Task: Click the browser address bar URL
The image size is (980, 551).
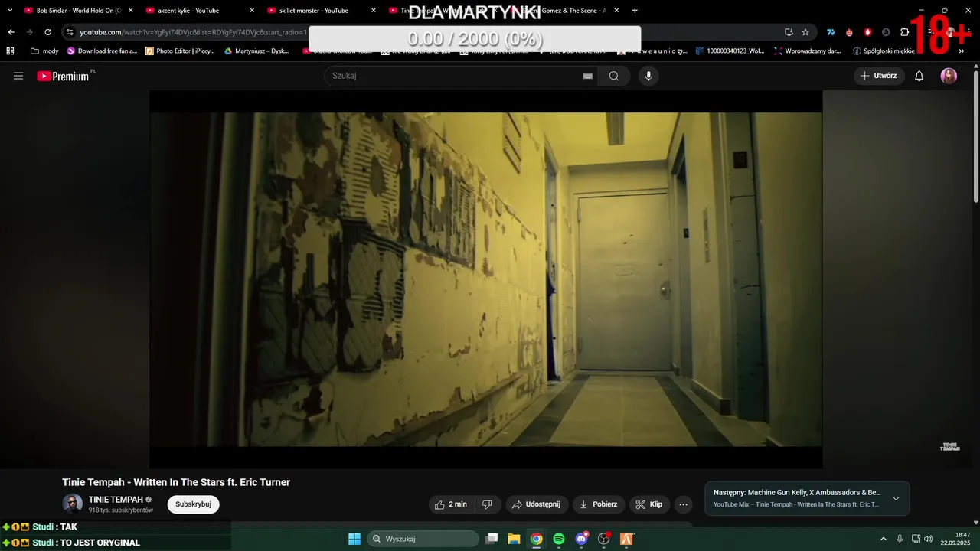Action: coord(193,32)
